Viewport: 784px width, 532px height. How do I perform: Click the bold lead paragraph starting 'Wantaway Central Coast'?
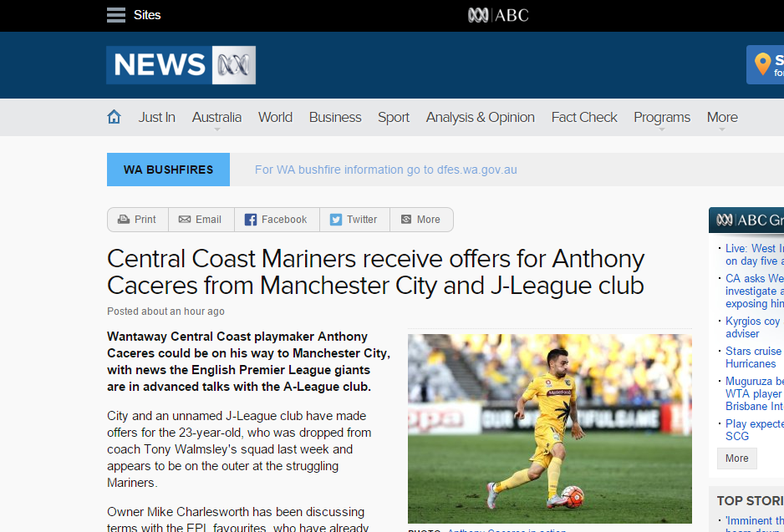248,362
